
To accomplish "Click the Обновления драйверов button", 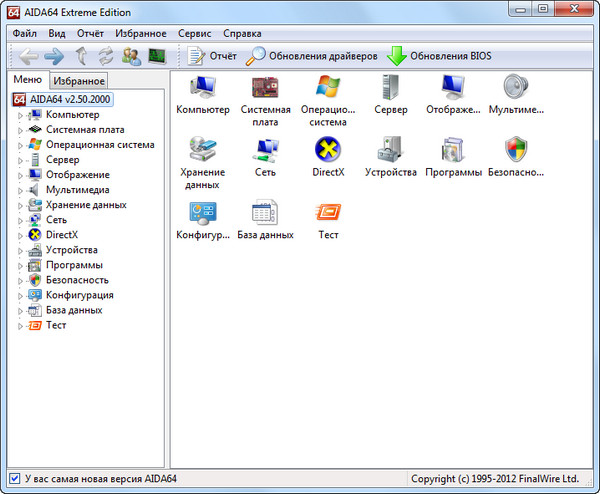I will tap(311, 56).
